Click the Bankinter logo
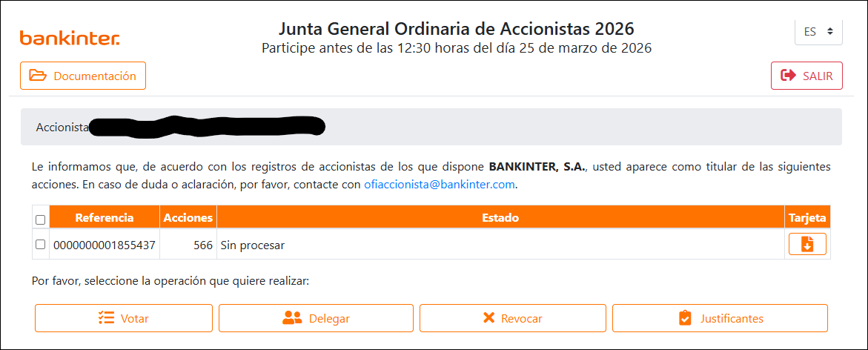 point(70,39)
